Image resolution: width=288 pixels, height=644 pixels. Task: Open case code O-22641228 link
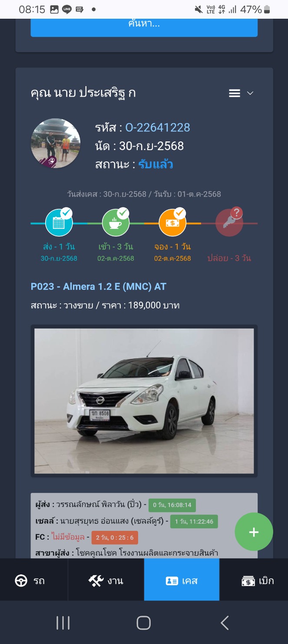point(158,127)
